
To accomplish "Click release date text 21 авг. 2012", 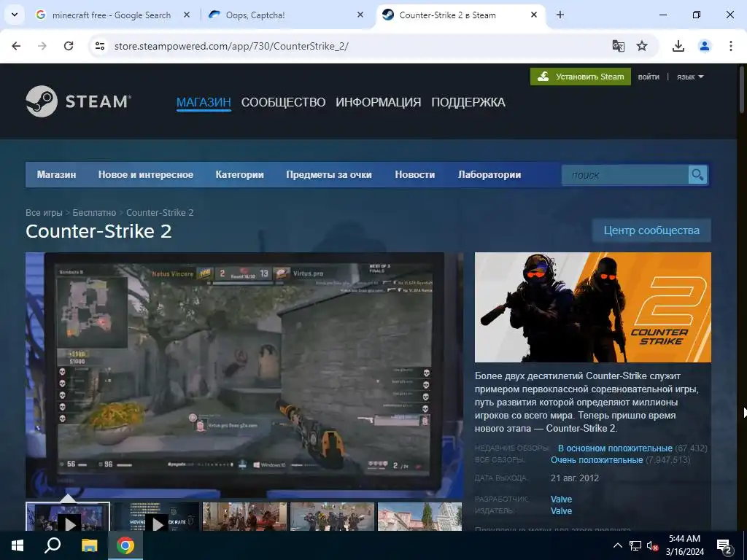I will [x=575, y=478].
